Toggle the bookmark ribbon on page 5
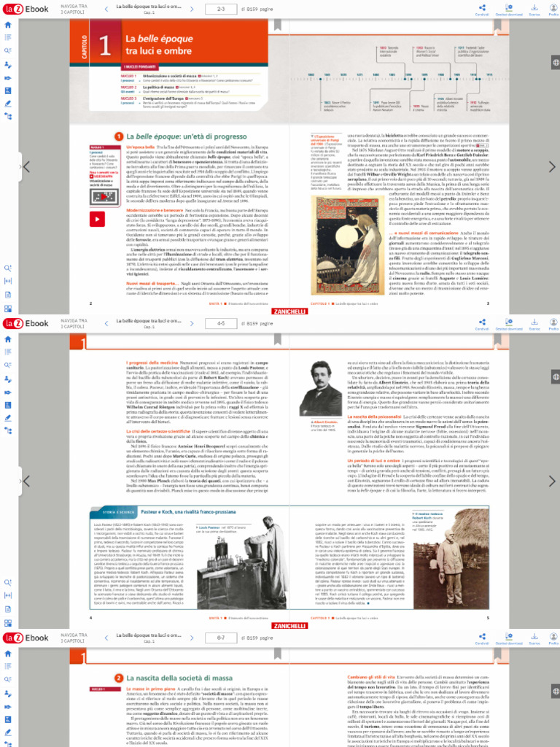This screenshot has width=560, height=747. (497, 339)
